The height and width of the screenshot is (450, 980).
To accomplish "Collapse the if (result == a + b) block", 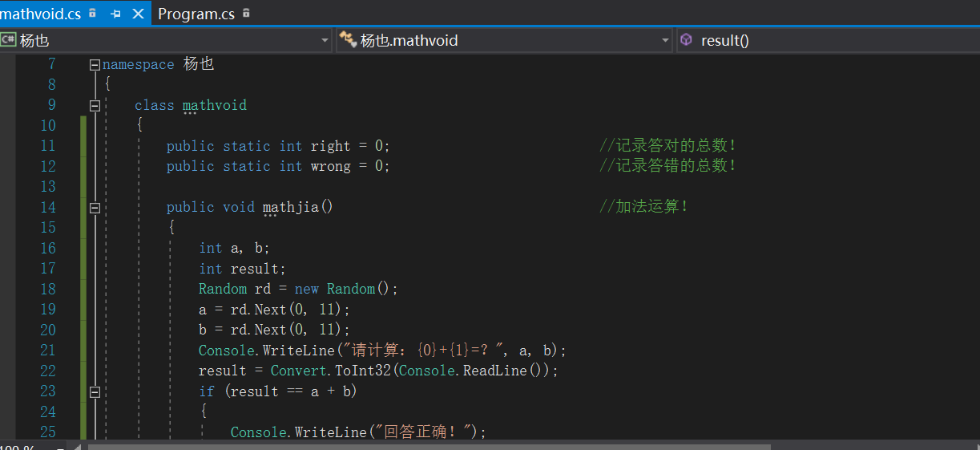I will [x=95, y=392].
